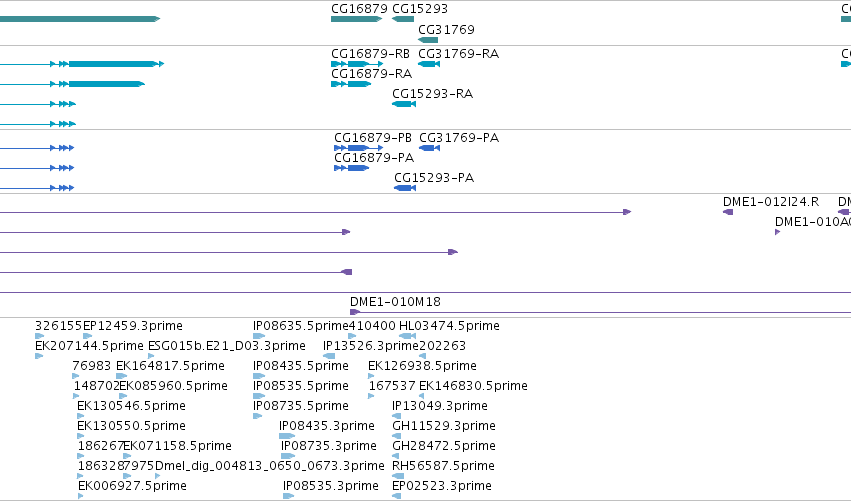This screenshot has width=851, height=501.
Task: Click EST 186267
Action: [x=81, y=456]
